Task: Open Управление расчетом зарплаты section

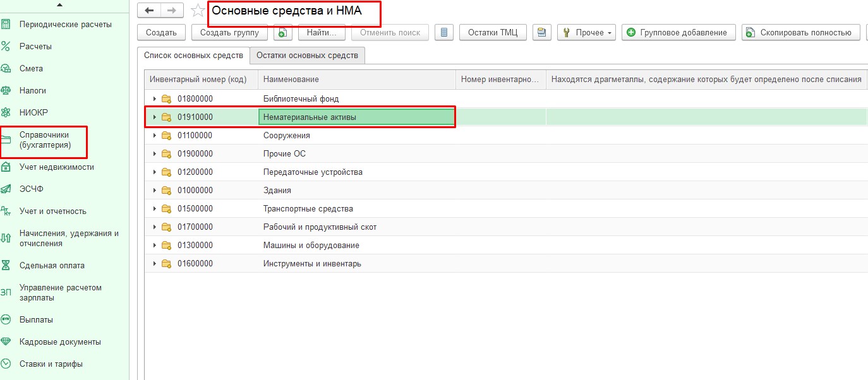Action: pyautogui.click(x=61, y=292)
